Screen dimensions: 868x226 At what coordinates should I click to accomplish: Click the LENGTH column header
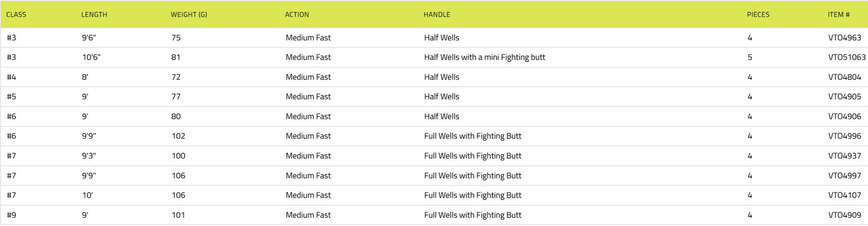pos(94,14)
